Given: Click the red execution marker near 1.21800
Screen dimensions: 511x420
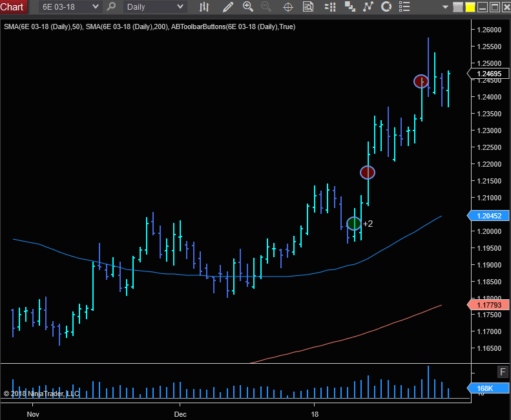Looking at the screenshot, I should [368, 173].
